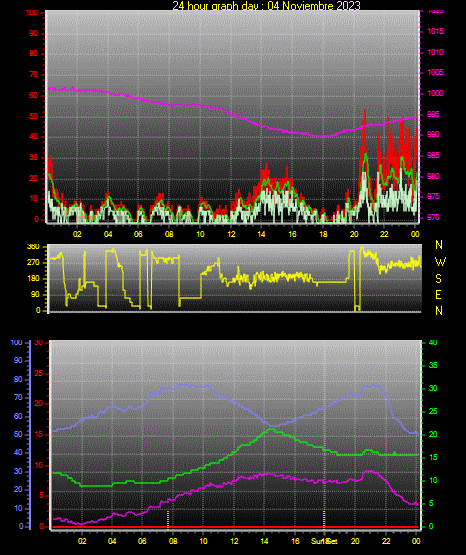Click the blue humidity peak near hour 09
Viewport: 466px width, 555px height.
click(x=184, y=384)
